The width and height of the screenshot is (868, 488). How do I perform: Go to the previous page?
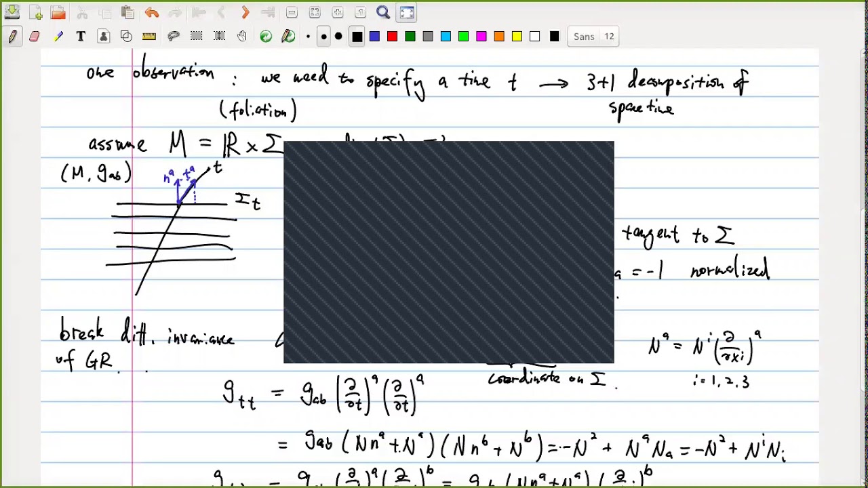coord(222,12)
